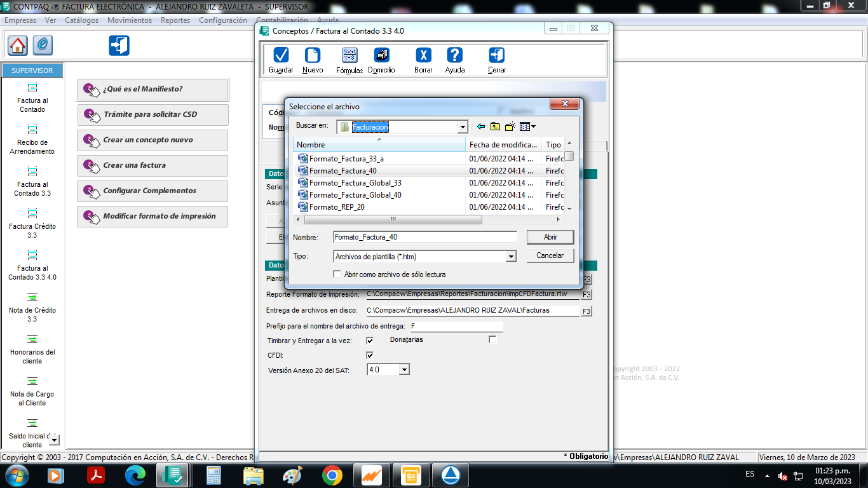Click the Prefijo para el nombre input field
Image resolution: width=868 pixels, height=488 pixels.
(456, 326)
